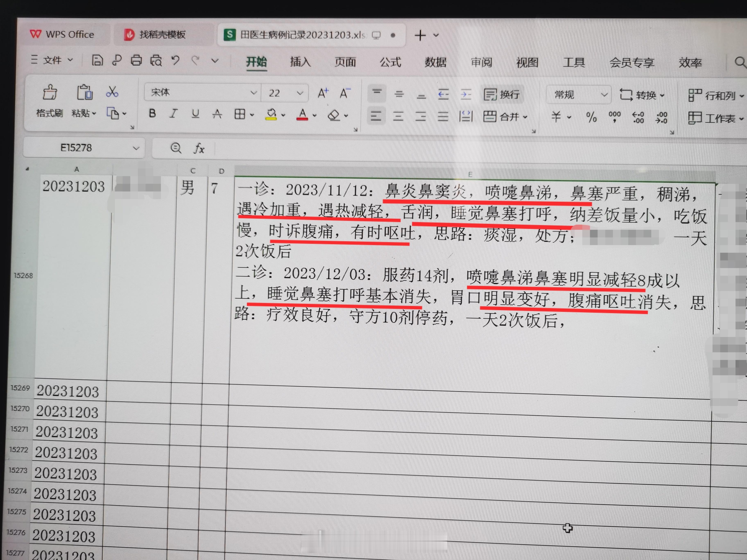Click the Thousands separator (000) icon
Image resolution: width=747 pixels, height=560 pixels.
pos(615,117)
